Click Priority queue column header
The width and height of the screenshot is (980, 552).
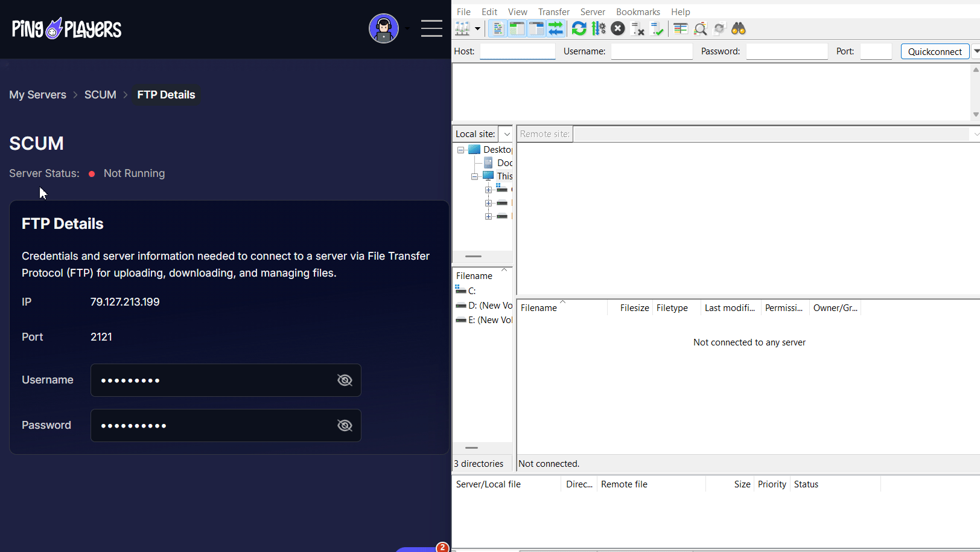point(772,484)
